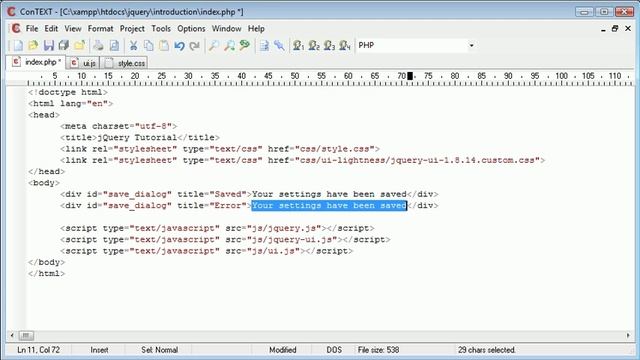Open the Edit menu
The image size is (640, 360).
click(x=51, y=29)
